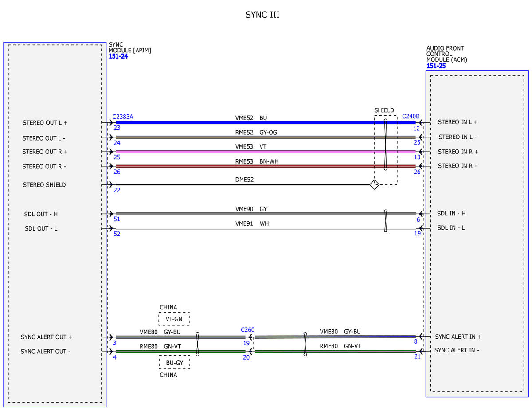
Task: Select SDL IN - L label
Action: pyautogui.click(x=451, y=227)
